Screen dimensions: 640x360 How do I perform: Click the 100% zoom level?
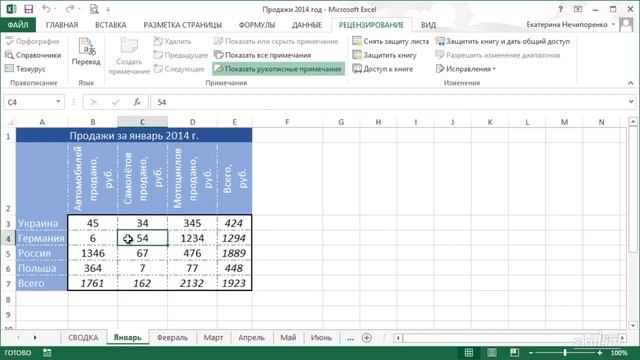click(619, 353)
